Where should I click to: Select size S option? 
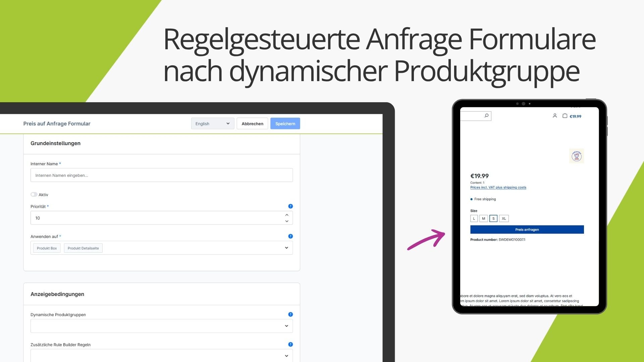(x=493, y=219)
